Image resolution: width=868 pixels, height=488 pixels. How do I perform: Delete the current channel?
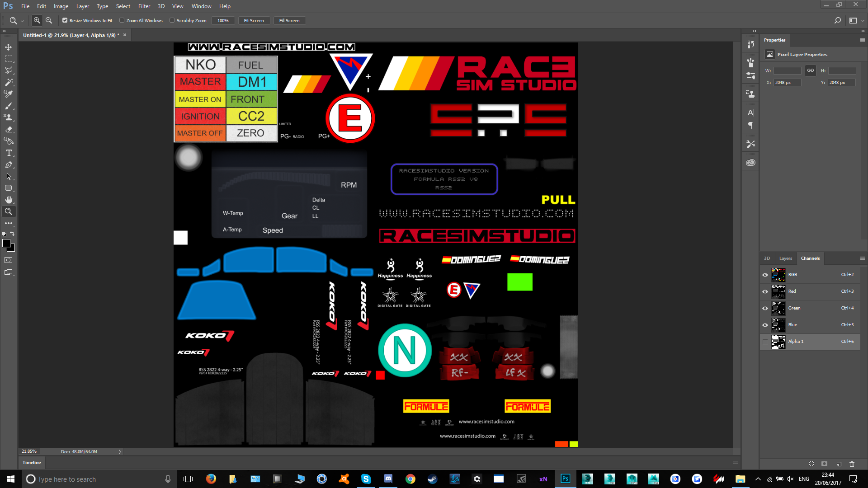coord(852,464)
